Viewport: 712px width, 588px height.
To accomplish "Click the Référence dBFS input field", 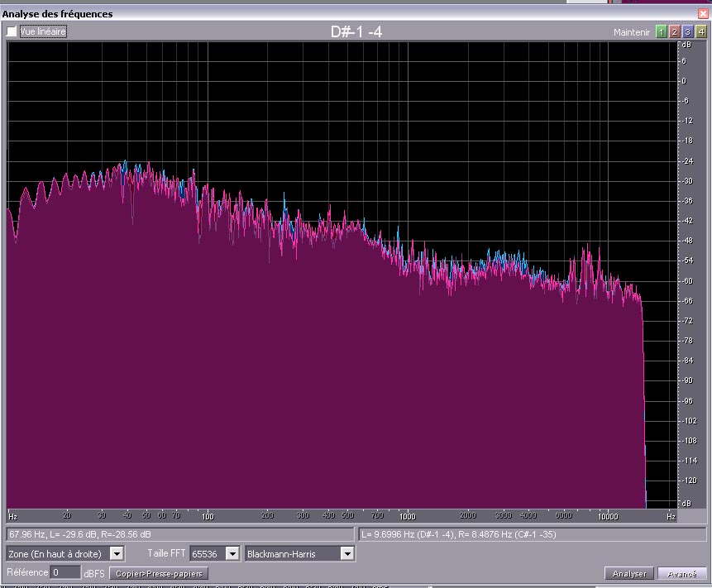I will click(x=65, y=572).
